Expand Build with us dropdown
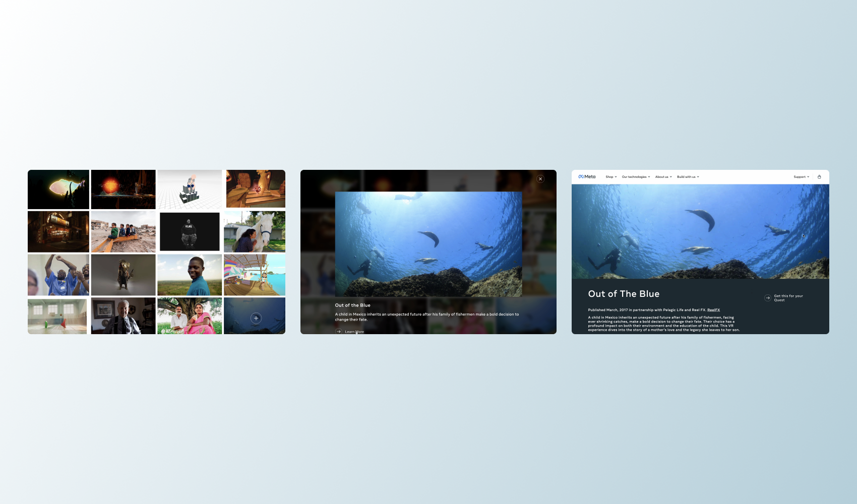The image size is (857, 504). (688, 177)
